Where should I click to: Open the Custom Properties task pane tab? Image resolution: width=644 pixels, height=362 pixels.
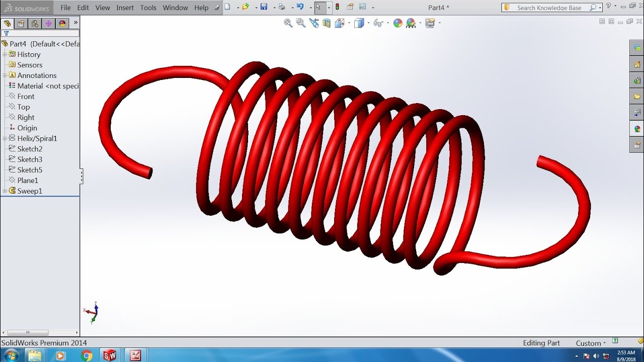[637, 144]
